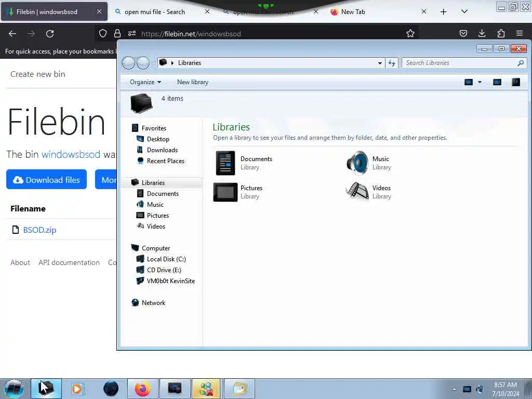Select Libraries in navigation pane

click(x=162, y=182)
